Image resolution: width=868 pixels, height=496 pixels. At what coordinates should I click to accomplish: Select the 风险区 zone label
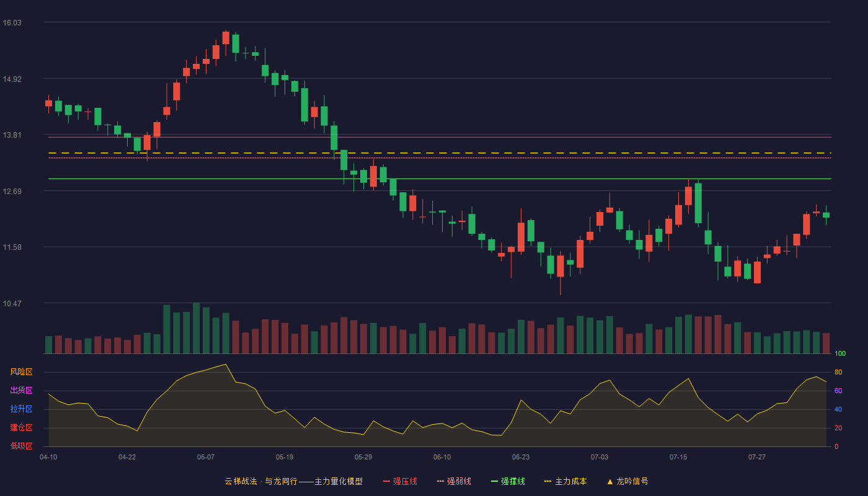[x=21, y=372]
